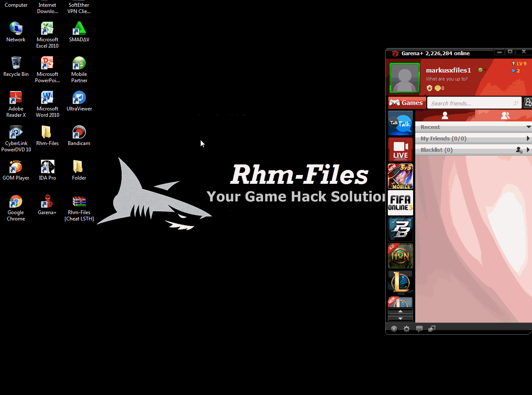This screenshot has width=532, height=395.
Task: Click the LV 9 level indicator
Action: [519, 64]
